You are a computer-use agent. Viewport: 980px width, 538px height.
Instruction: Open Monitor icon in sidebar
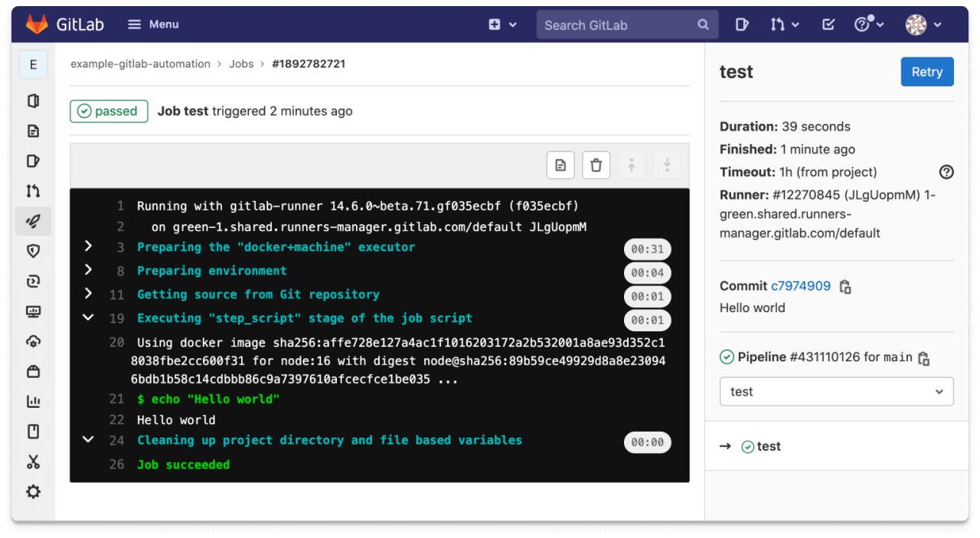pyautogui.click(x=33, y=311)
